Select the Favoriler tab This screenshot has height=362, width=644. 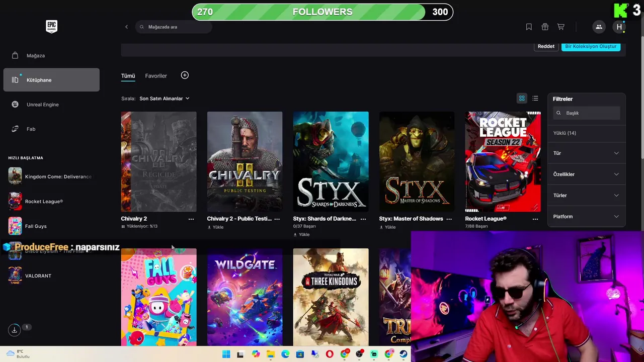coord(156,76)
